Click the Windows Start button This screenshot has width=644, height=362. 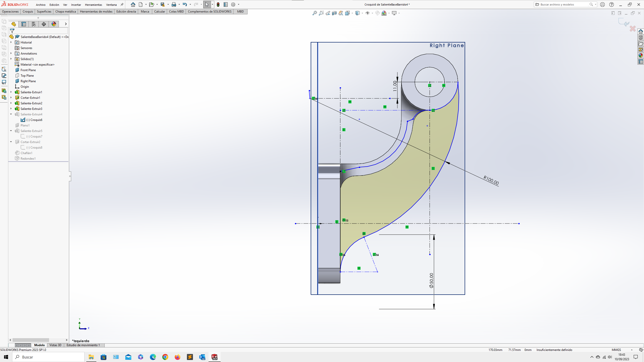[6, 357]
